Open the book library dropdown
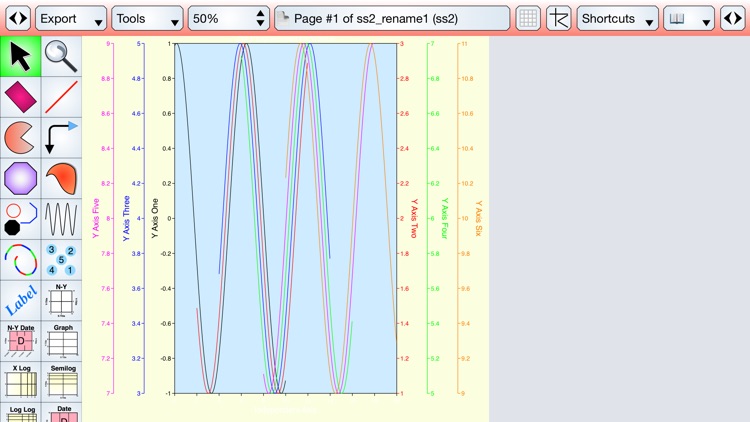The image size is (750, 422). (689, 19)
